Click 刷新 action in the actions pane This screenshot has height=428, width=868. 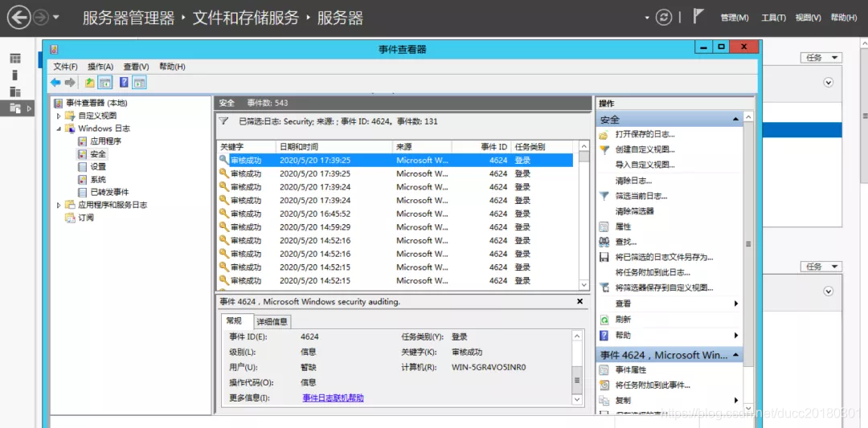tap(623, 320)
